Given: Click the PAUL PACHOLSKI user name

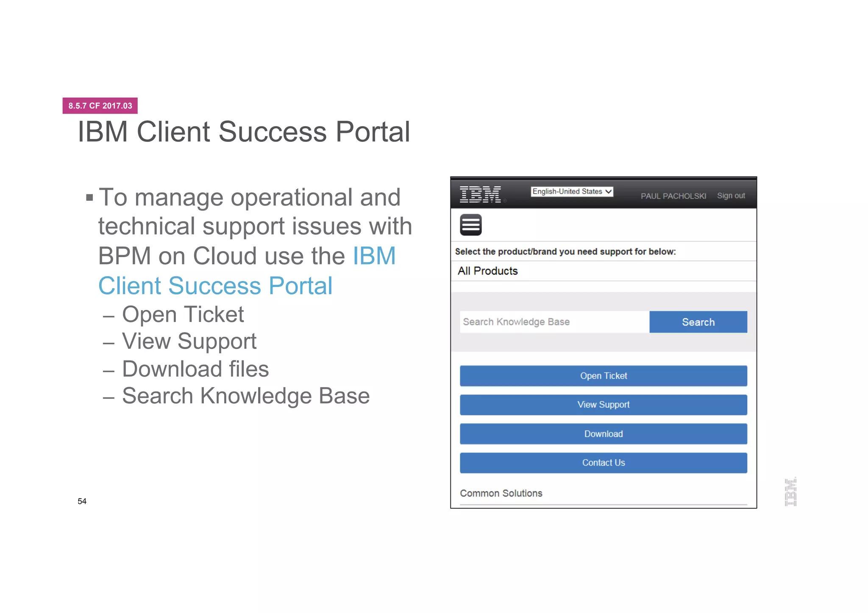Looking at the screenshot, I should click(673, 196).
